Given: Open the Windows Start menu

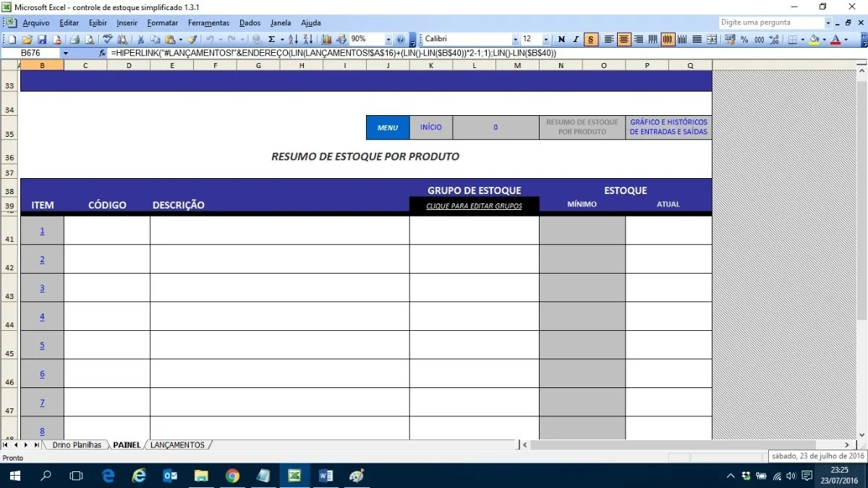Looking at the screenshot, I should (x=15, y=476).
